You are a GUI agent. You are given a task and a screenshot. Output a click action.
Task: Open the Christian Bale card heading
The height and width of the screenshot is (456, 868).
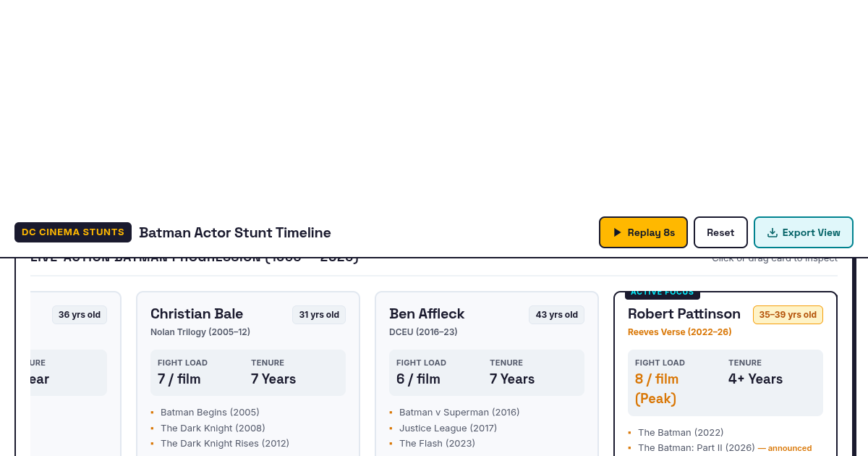pyautogui.click(x=197, y=313)
